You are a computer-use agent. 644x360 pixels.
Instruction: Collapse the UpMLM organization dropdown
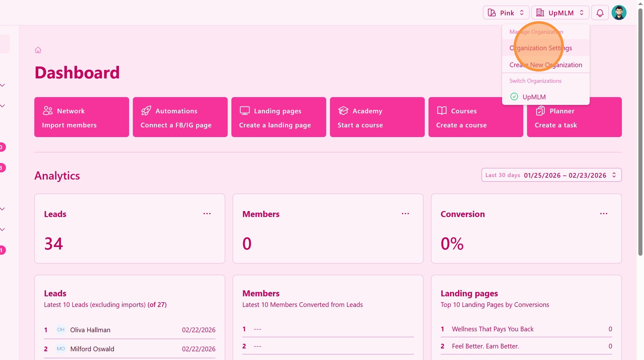(560, 13)
